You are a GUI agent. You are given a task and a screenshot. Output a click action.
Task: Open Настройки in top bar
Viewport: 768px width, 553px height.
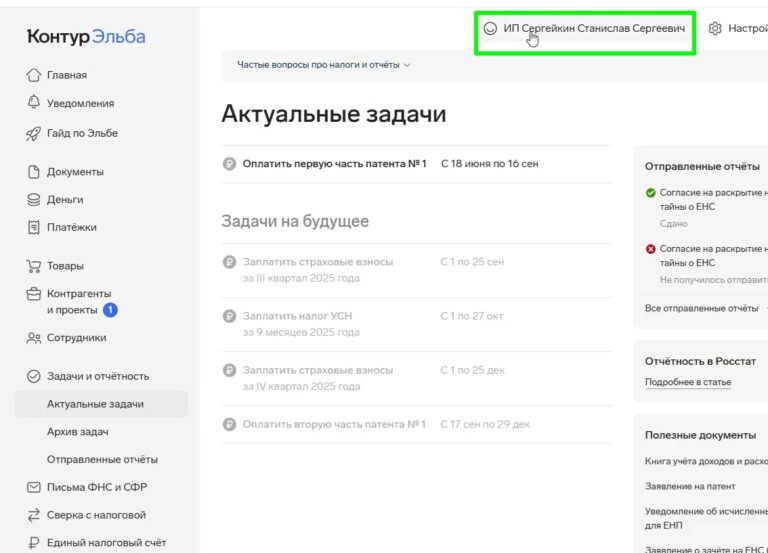pyautogui.click(x=740, y=28)
